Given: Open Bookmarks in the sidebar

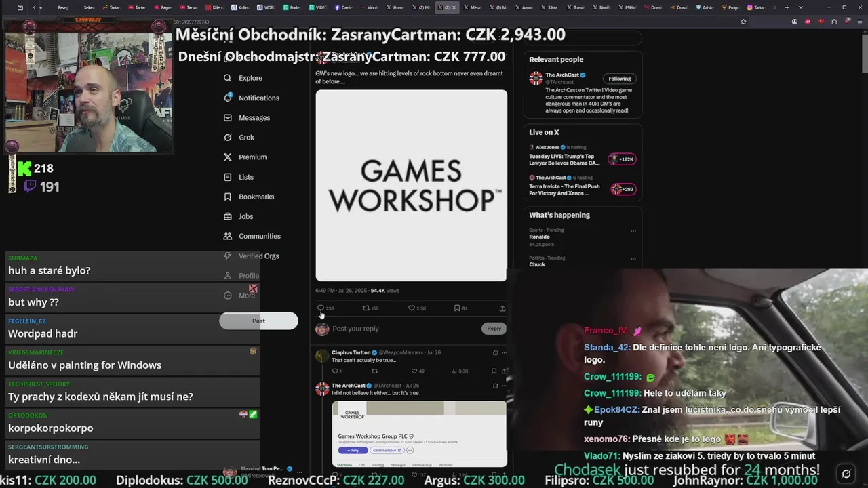Looking at the screenshot, I should click(x=248, y=197).
